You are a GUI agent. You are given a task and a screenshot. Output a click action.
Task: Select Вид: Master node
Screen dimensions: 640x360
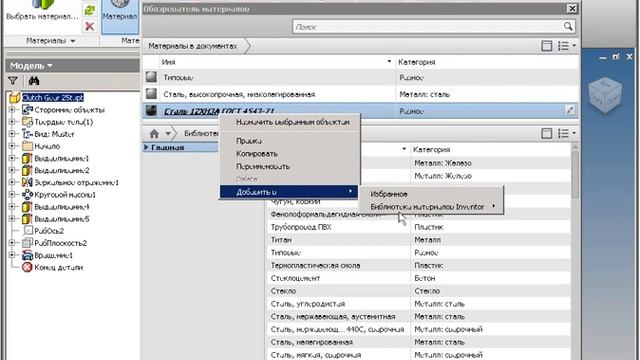[x=54, y=134]
